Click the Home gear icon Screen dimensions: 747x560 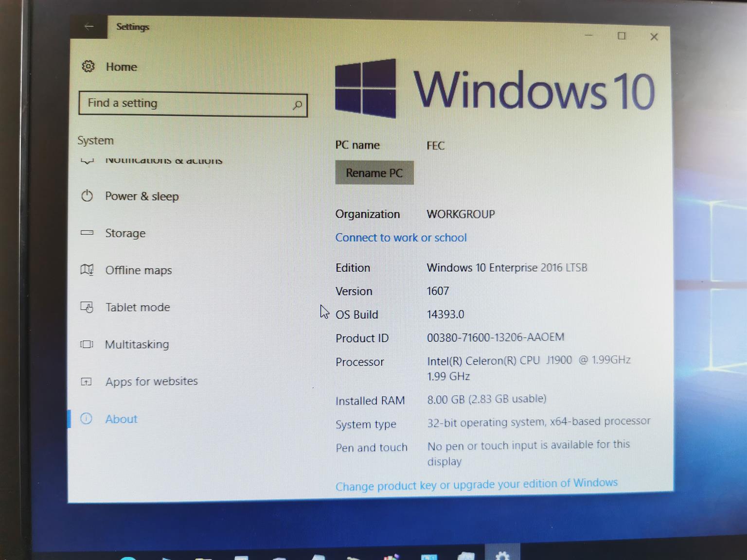click(x=88, y=66)
